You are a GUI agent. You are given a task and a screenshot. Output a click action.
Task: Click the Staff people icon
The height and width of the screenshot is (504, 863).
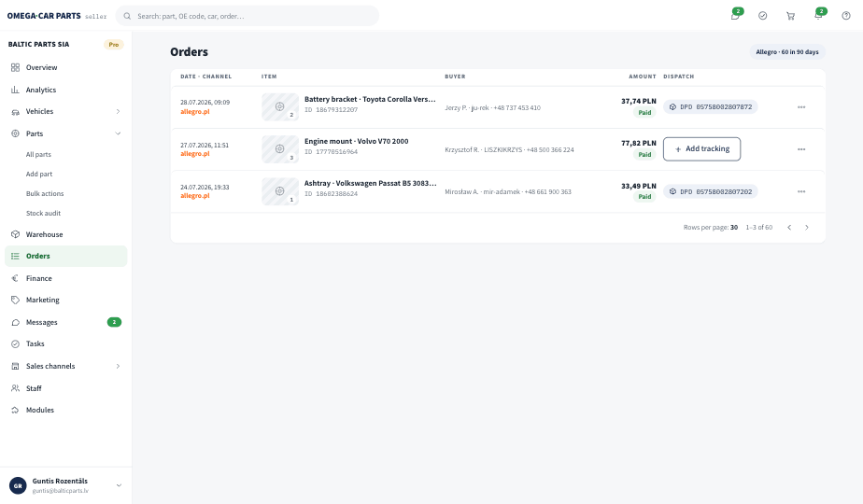(15, 388)
